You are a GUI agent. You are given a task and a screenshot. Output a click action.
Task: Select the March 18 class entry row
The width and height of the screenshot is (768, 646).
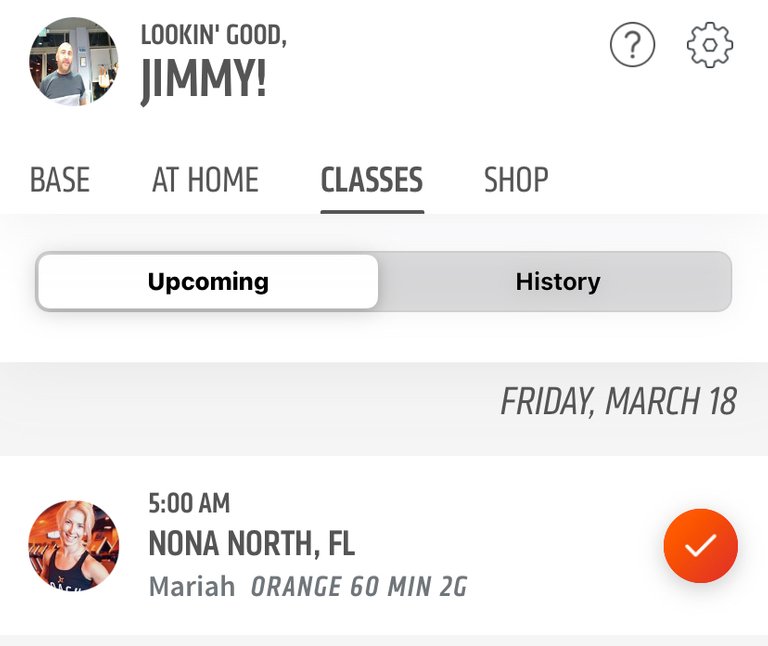(x=384, y=546)
